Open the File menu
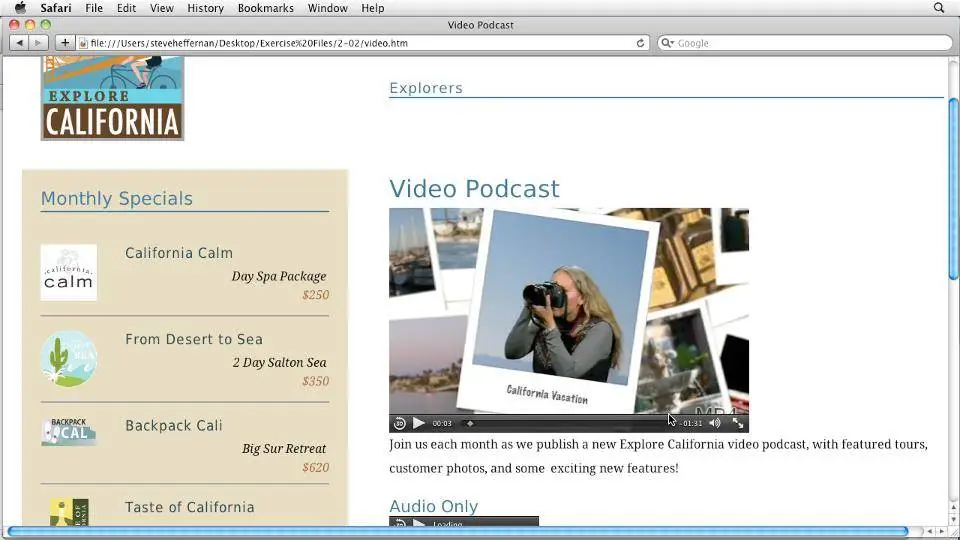960x540 pixels. click(x=94, y=8)
